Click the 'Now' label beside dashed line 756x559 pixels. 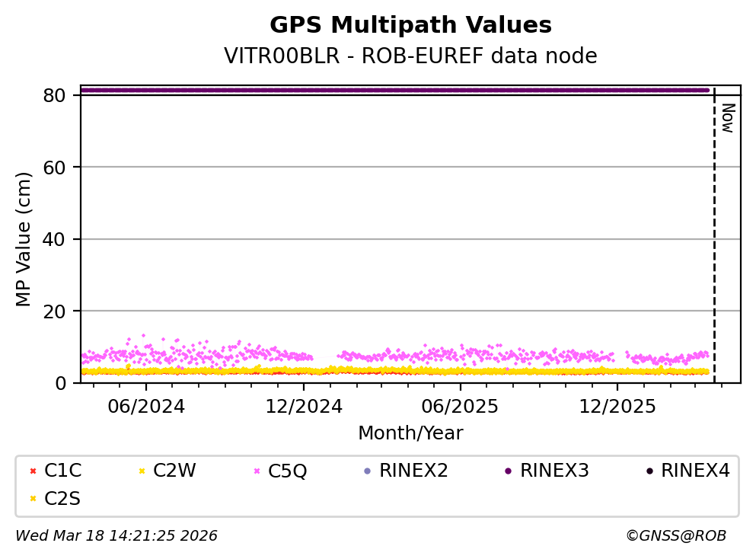coord(727,118)
